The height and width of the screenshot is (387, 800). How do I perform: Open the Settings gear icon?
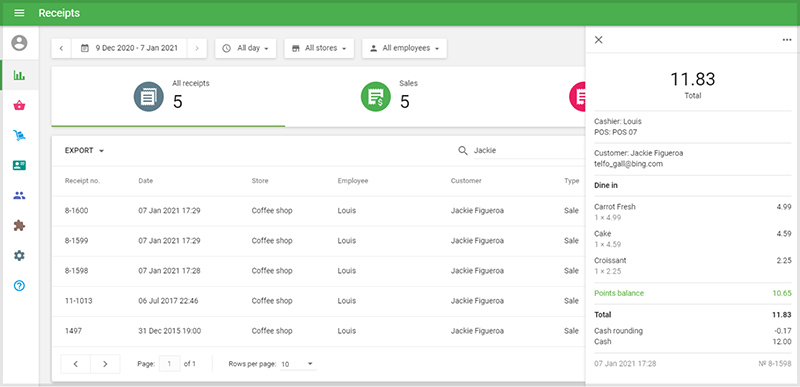point(19,255)
